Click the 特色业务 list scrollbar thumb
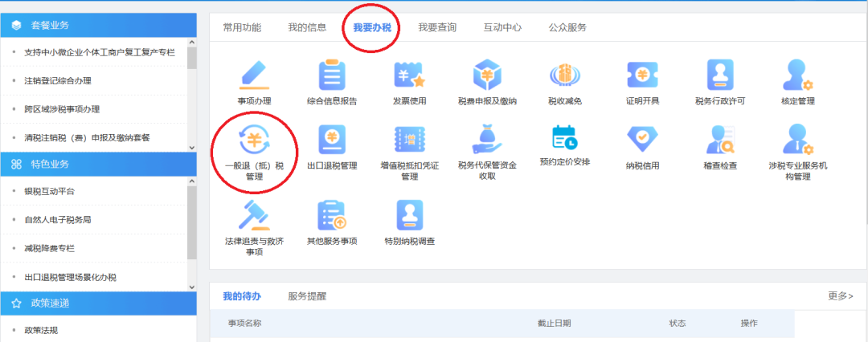This screenshot has width=868, height=342. (x=191, y=223)
